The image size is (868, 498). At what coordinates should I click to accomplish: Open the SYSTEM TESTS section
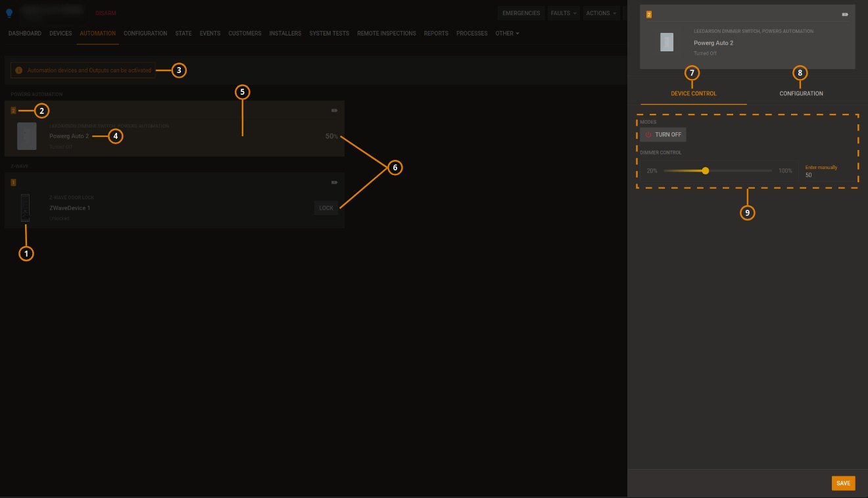(329, 34)
